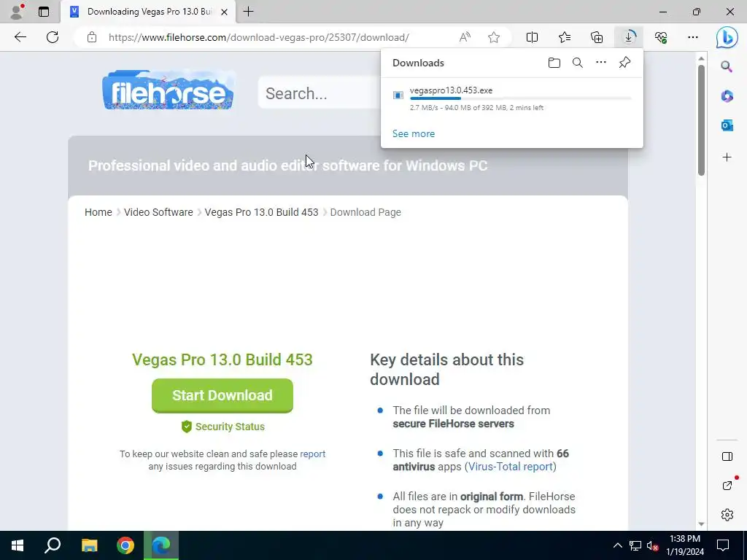747x560 pixels.
Task: Show hidden system tray icons
Action: 617,545
